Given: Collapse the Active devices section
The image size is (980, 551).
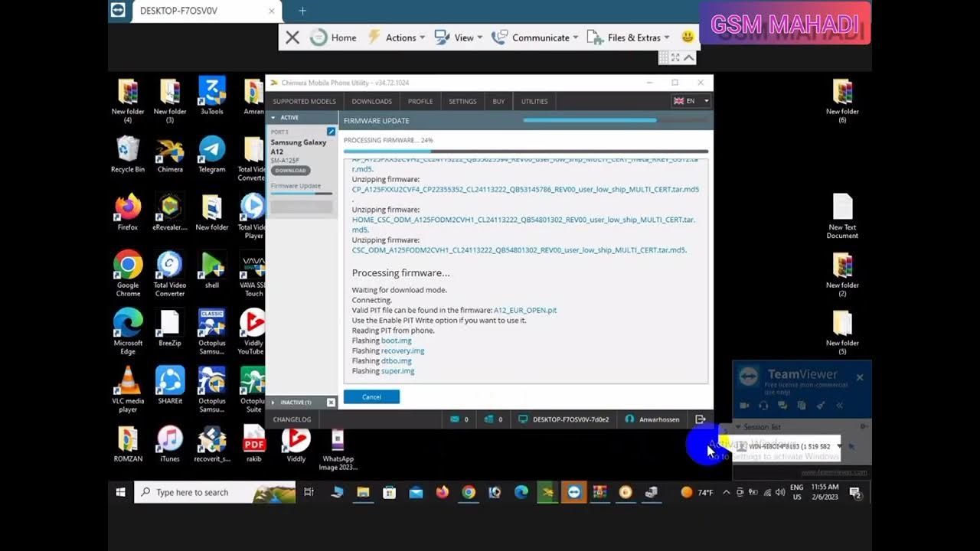Looking at the screenshot, I should coord(273,118).
